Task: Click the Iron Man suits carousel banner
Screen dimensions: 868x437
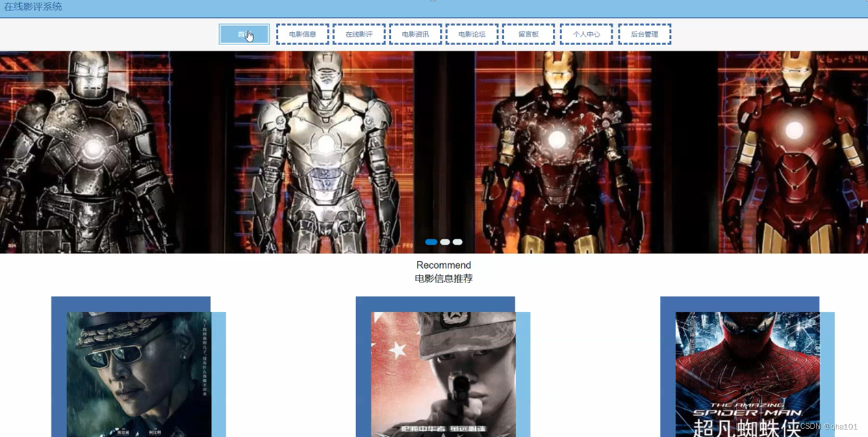Action: point(434,152)
